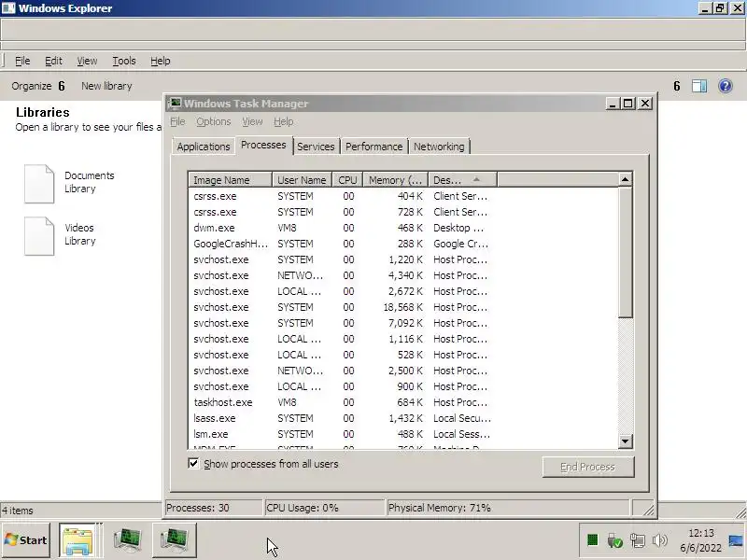Click the Explorer address bar field
Image resolution: width=747 pixels, height=560 pixels.
373,30
